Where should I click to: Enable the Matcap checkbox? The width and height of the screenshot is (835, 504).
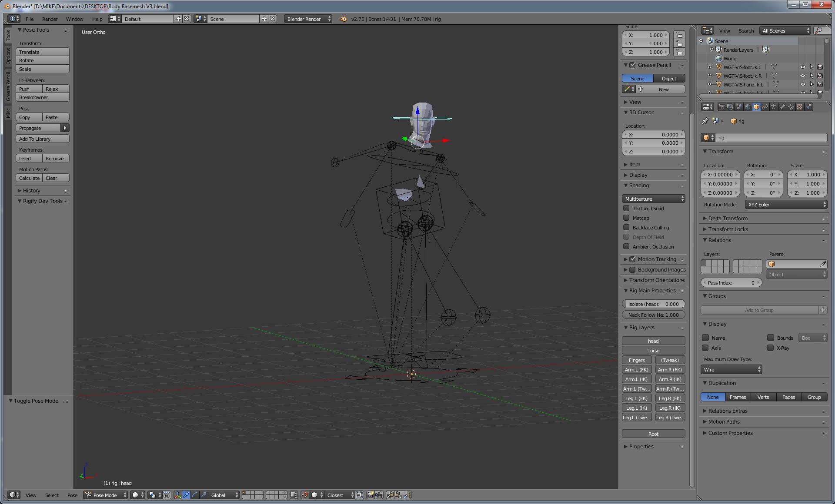[626, 218]
